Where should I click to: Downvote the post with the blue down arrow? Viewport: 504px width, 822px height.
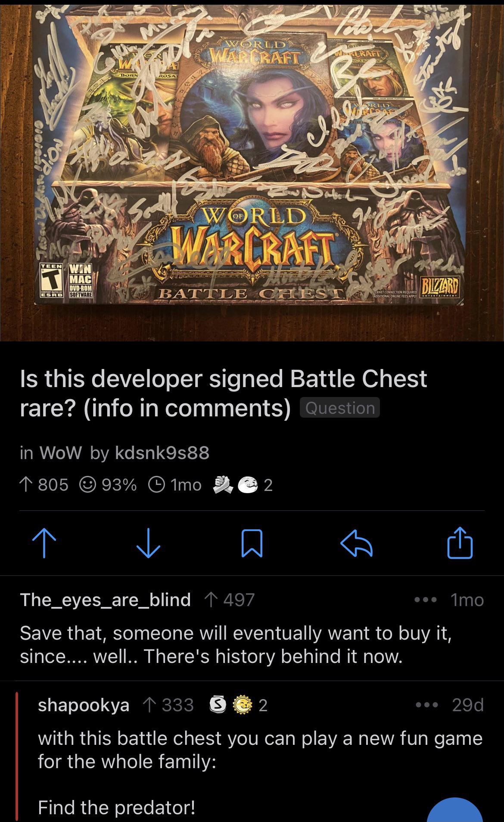click(148, 544)
